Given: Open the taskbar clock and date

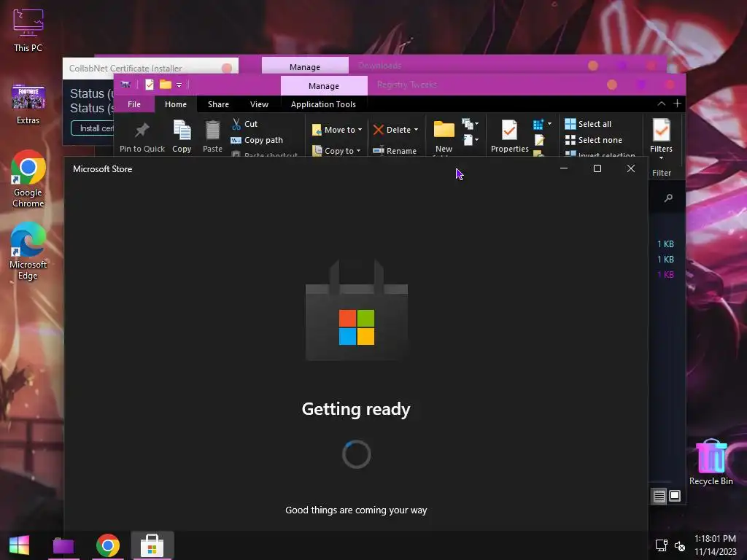Looking at the screenshot, I should tap(715, 545).
